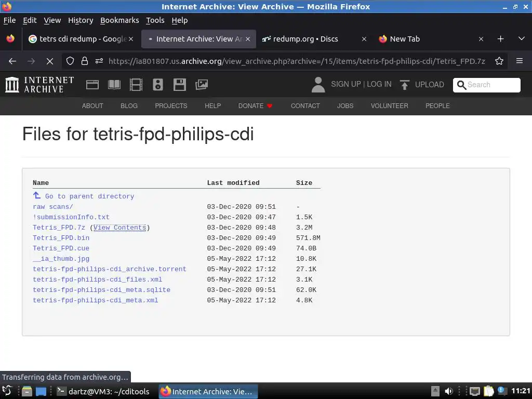Viewport: 532px width, 399px height.
Task: Open the Internet Archive audio speaker icon
Action: point(158,85)
